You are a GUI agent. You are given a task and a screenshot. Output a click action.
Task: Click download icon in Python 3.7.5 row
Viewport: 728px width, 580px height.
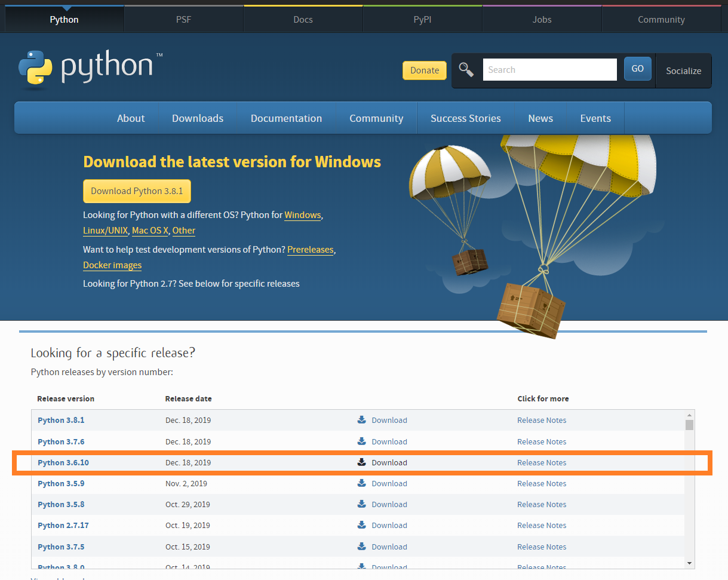pos(362,547)
